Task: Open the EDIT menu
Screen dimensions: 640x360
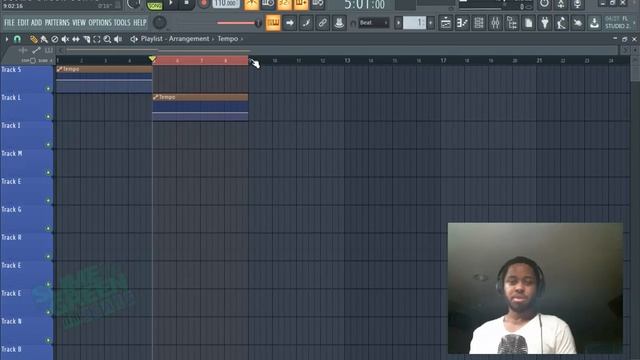Action: coord(23,22)
